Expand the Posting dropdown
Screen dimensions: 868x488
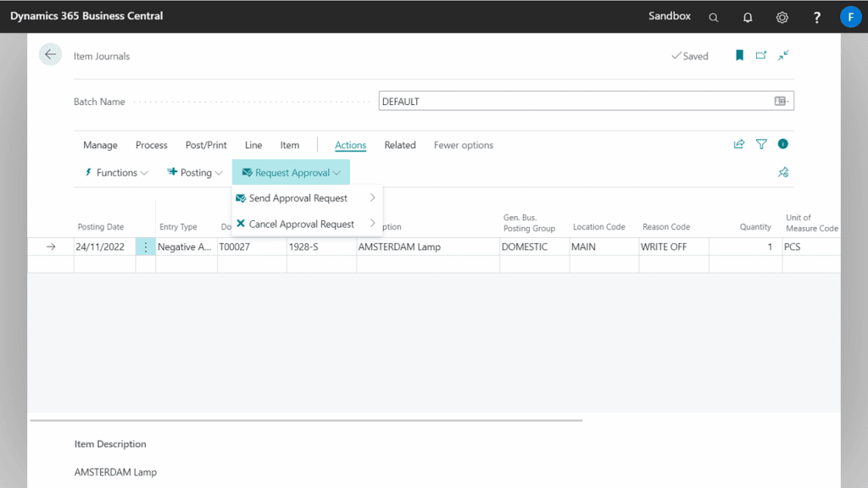click(x=195, y=173)
